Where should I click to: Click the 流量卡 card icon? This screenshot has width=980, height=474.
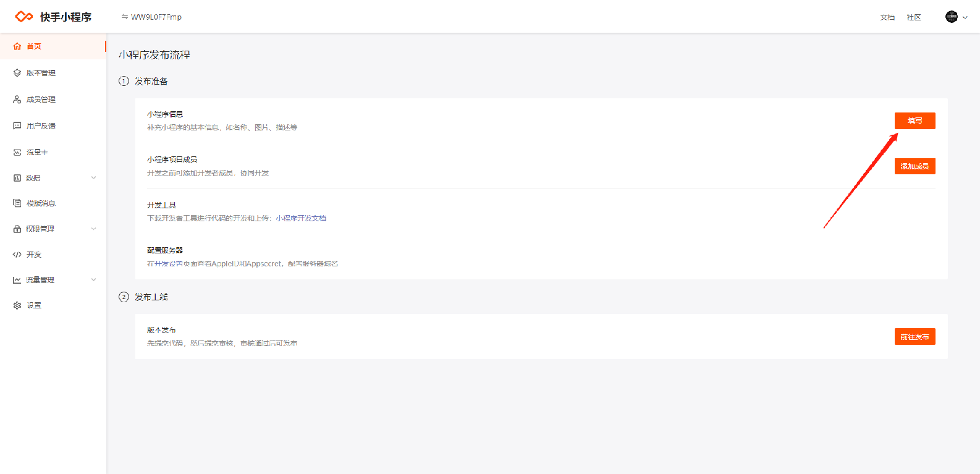coord(17,152)
